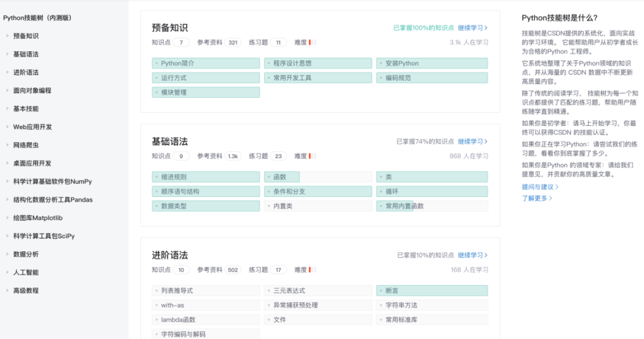Select the 缩进规则 knowledge point
This screenshot has height=339, width=644.
(x=206, y=177)
